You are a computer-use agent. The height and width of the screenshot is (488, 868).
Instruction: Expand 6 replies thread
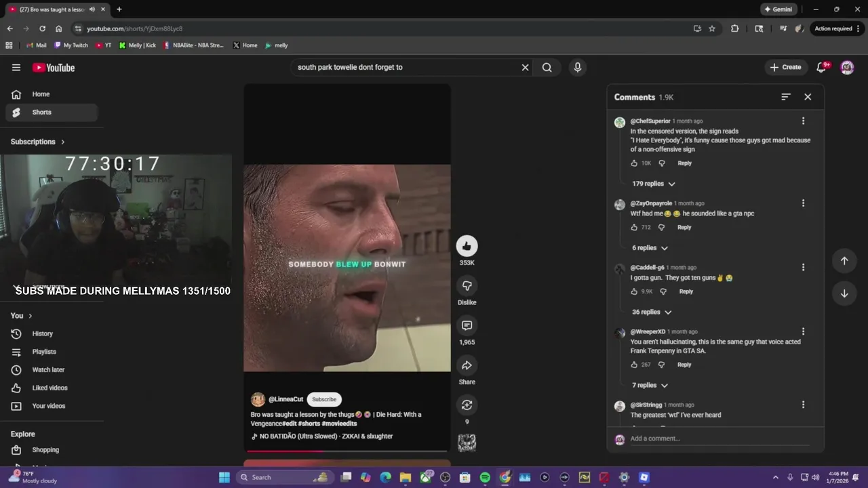coord(650,248)
